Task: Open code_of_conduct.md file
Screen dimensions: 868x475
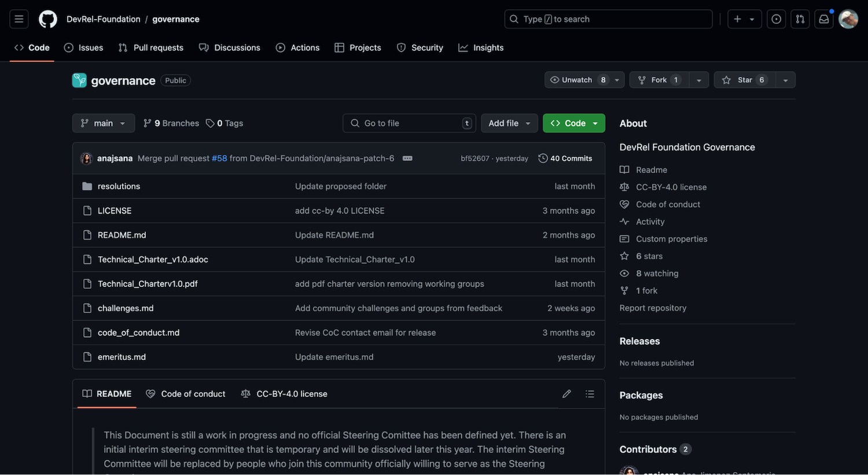Action: tap(138, 333)
